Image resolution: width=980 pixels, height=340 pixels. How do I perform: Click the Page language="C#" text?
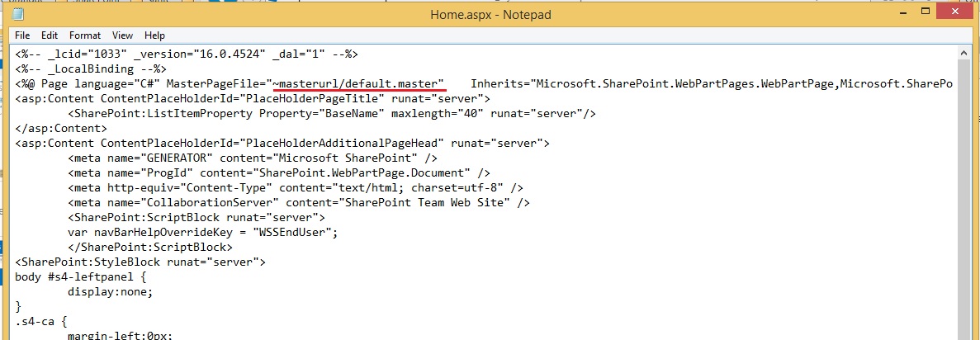click(102, 83)
